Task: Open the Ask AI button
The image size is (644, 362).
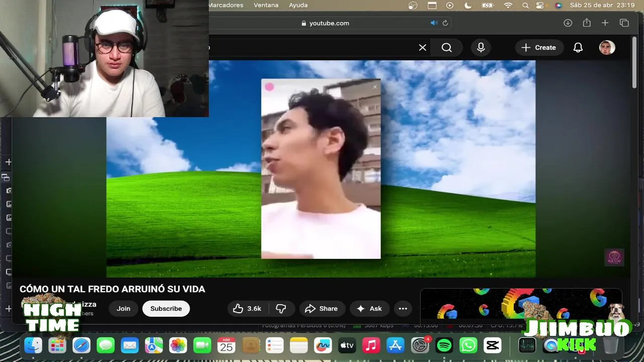Action: pos(370,309)
